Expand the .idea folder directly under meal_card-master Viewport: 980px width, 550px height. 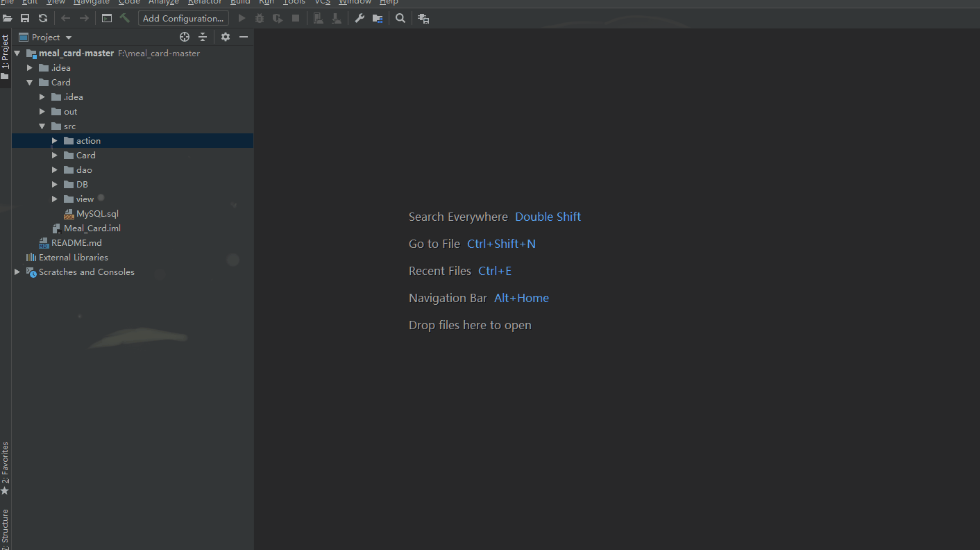[30, 68]
